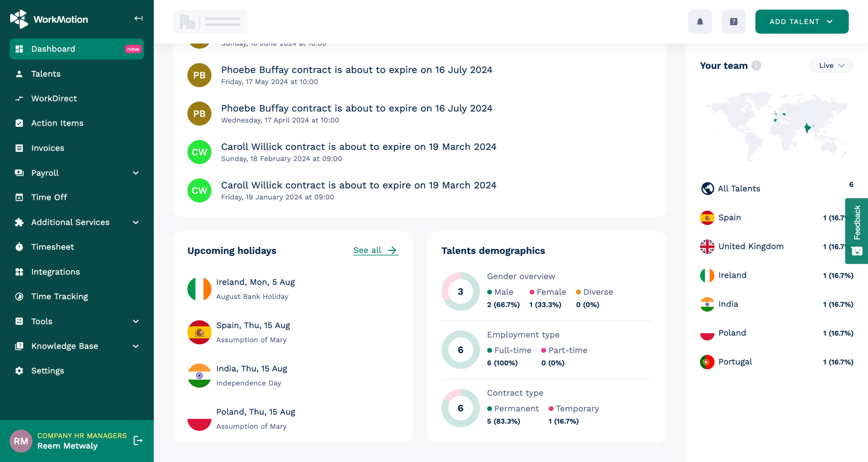The width and height of the screenshot is (868, 462).
Task: Click the All Talents globe icon
Action: pos(707,189)
